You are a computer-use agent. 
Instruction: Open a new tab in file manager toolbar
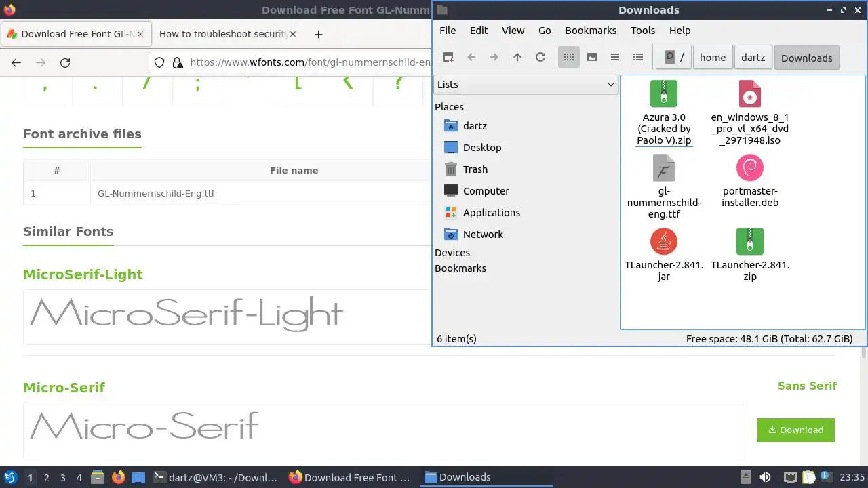(448, 58)
